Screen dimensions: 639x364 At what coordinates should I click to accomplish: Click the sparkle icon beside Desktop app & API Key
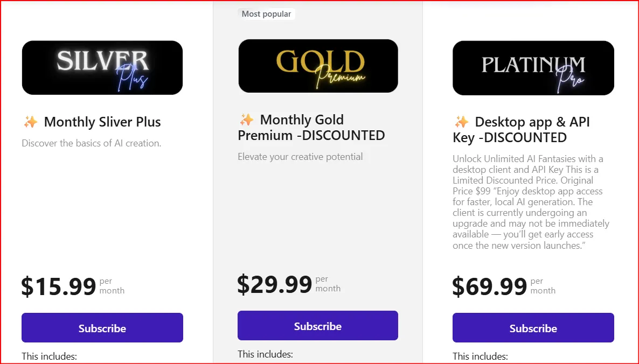click(x=461, y=122)
